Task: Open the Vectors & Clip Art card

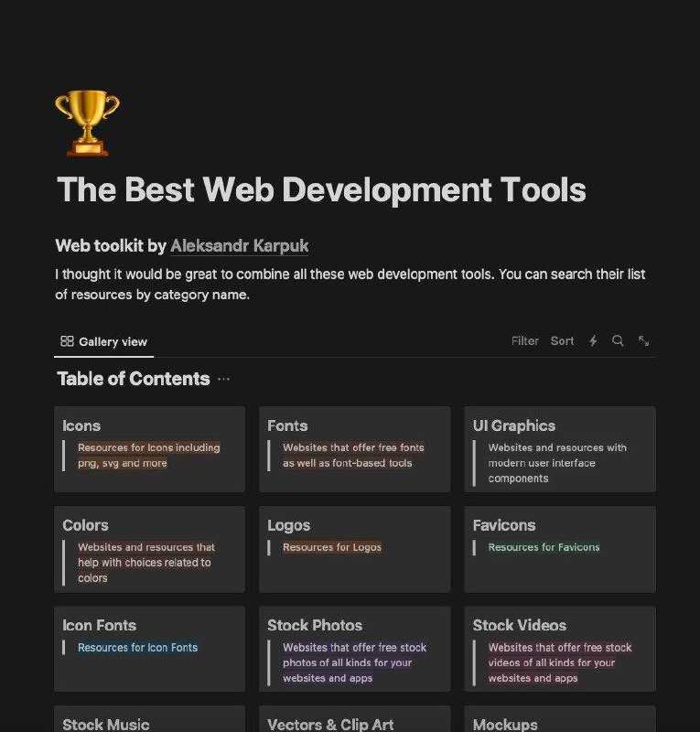Action: click(x=355, y=719)
